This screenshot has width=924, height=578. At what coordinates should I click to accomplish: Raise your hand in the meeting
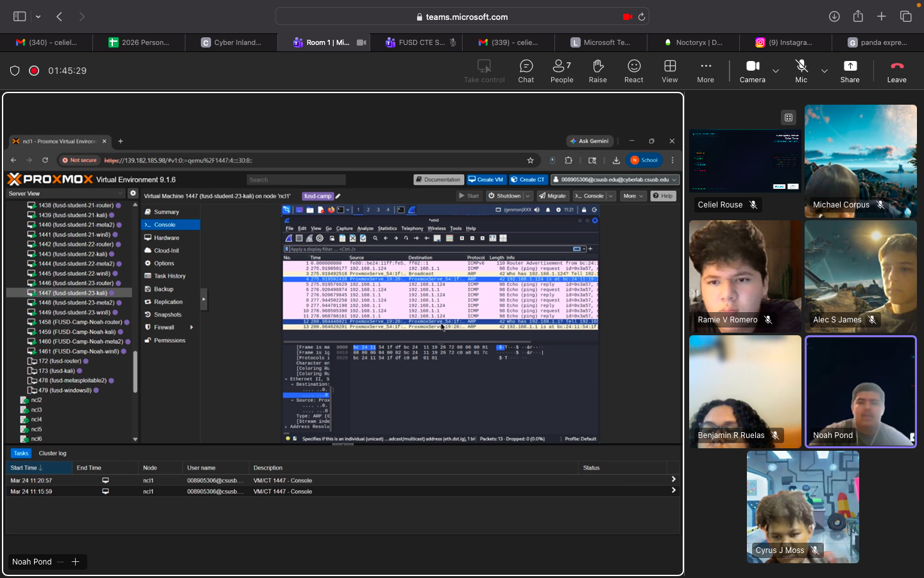[x=597, y=71]
